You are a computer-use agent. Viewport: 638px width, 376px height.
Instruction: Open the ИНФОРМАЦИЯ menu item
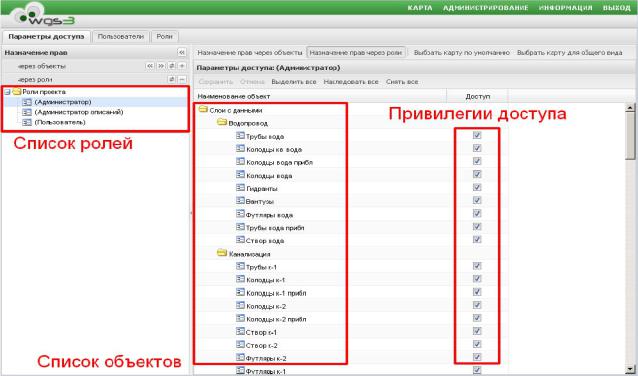click(x=565, y=8)
